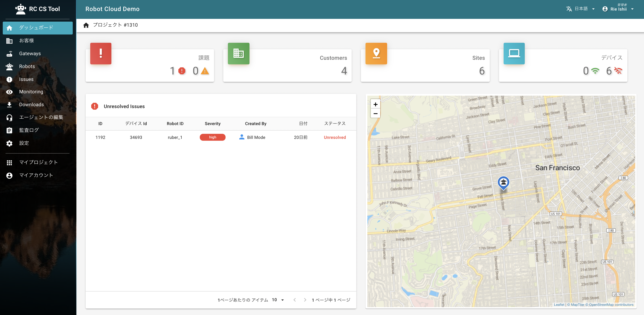Select issue ID 1192
644x315 pixels.
point(100,137)
